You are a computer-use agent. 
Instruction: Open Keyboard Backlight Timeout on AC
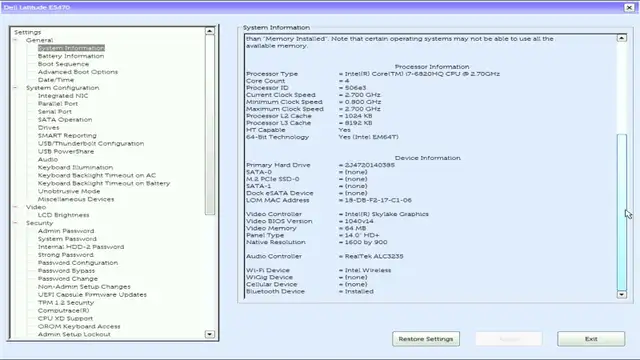pyautogui.click(x=97, y=175)
